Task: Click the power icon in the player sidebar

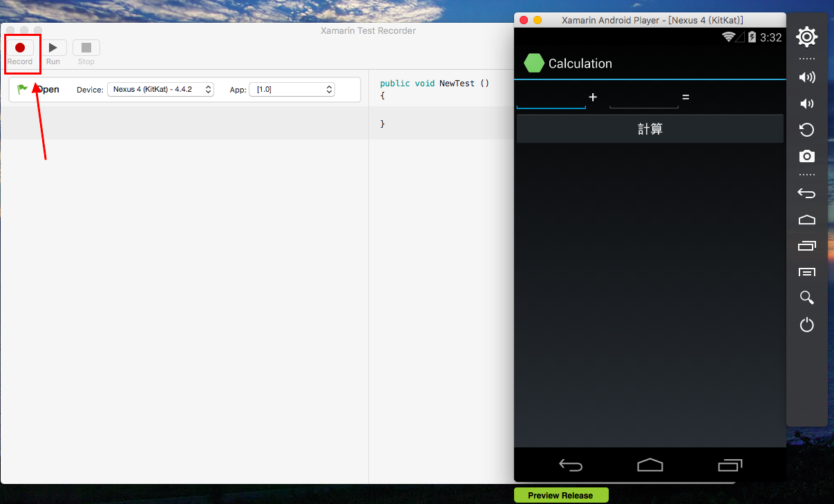Action: point(806,324)
